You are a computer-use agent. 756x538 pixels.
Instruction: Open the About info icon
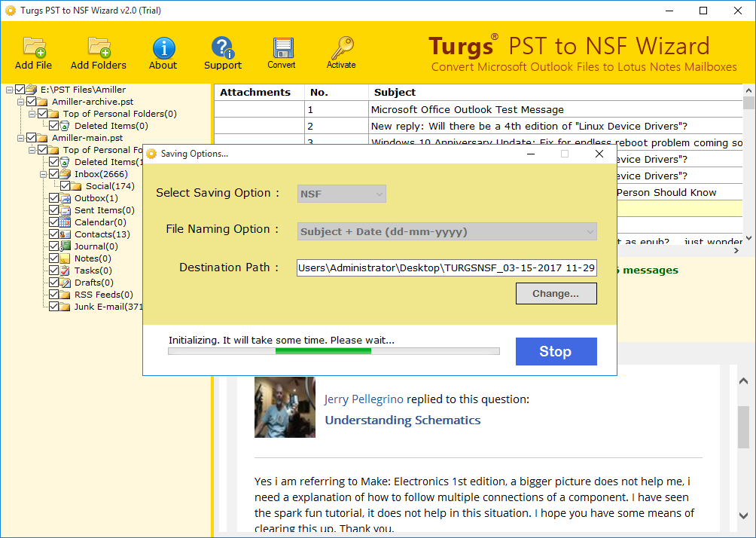tap(163, 47)
